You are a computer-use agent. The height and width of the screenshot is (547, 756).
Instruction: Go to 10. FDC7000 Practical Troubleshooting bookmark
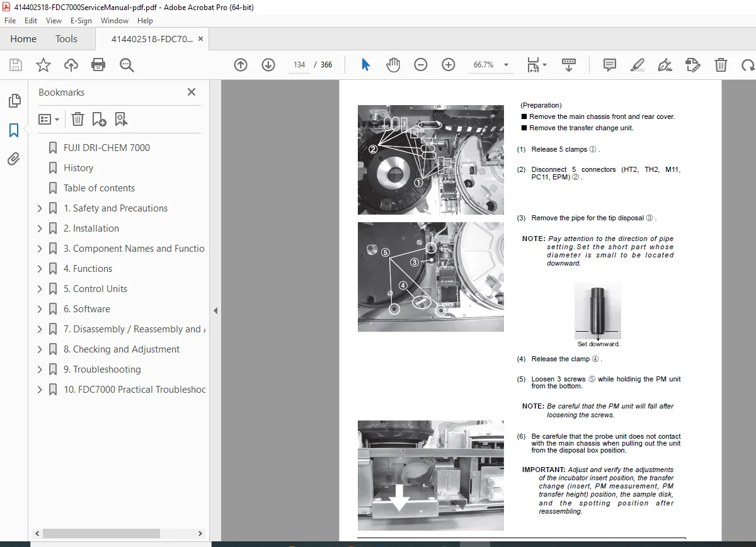135,390
